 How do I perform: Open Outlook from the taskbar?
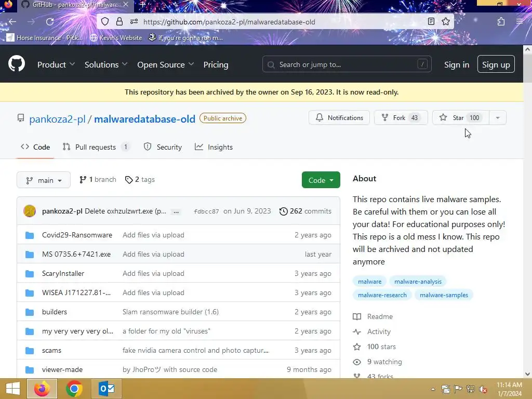point(107,389)
